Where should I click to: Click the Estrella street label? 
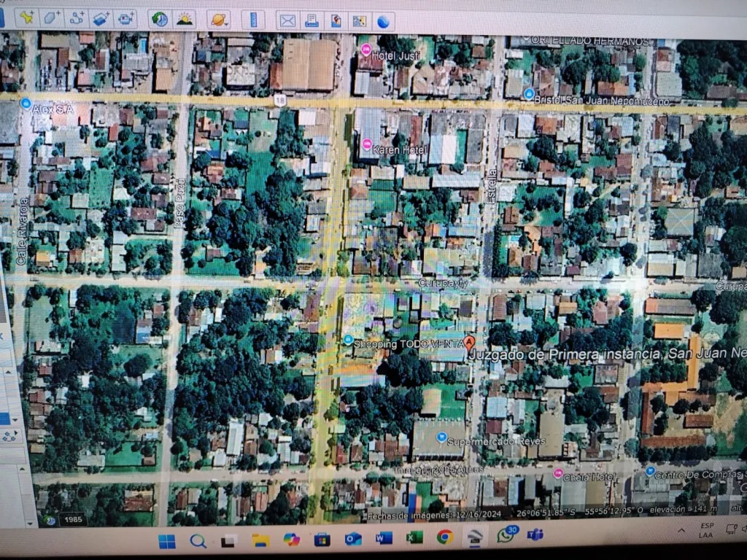coord(492,187)
